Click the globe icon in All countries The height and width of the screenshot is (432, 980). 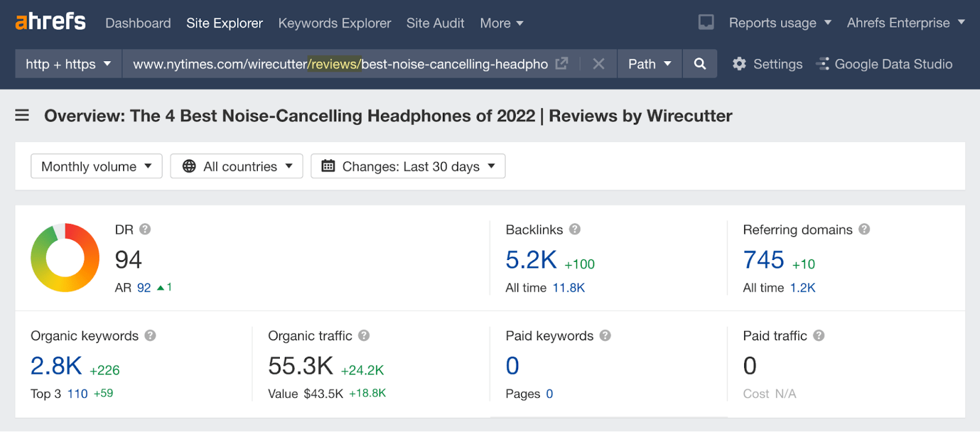189,166
